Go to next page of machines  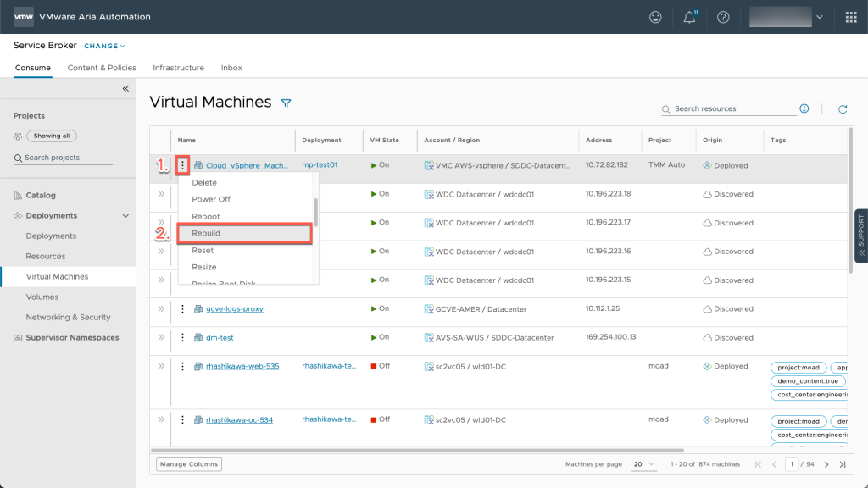pos(826,464)
